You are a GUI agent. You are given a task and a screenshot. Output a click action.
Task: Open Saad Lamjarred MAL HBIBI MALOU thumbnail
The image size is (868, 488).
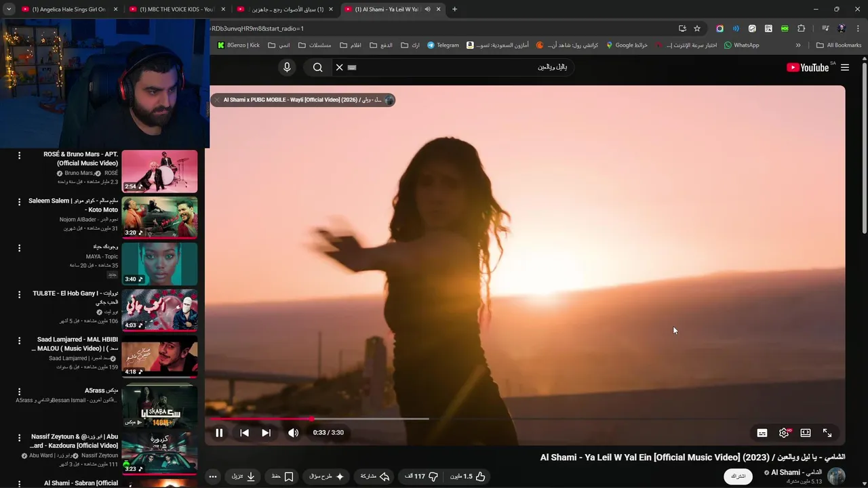pyautogui.click(x=159, y=357)
